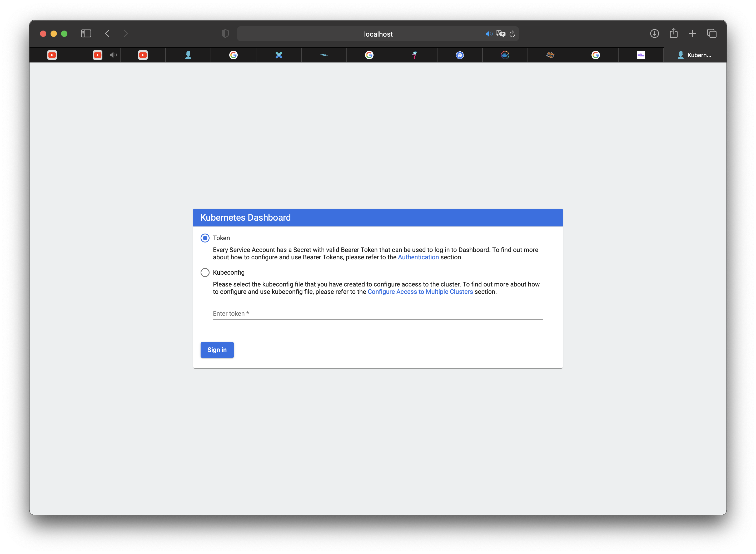Click the Sign in button

(217, 350)
